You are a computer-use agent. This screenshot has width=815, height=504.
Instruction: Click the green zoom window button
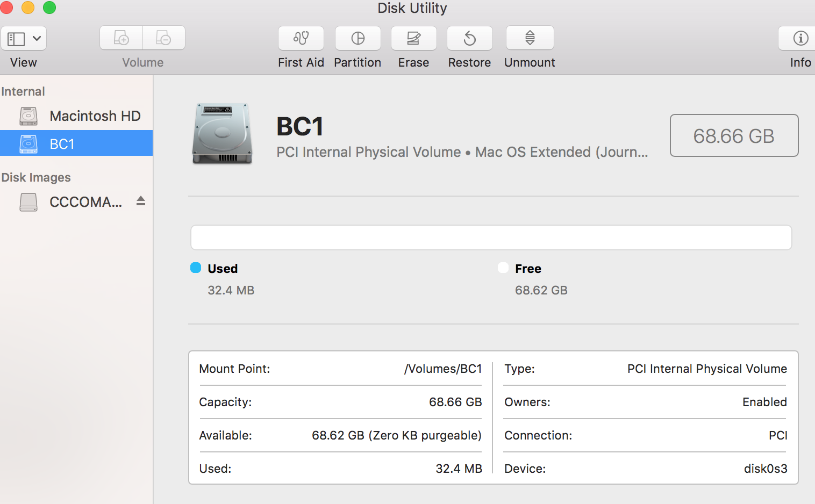(x=49, y=8)
